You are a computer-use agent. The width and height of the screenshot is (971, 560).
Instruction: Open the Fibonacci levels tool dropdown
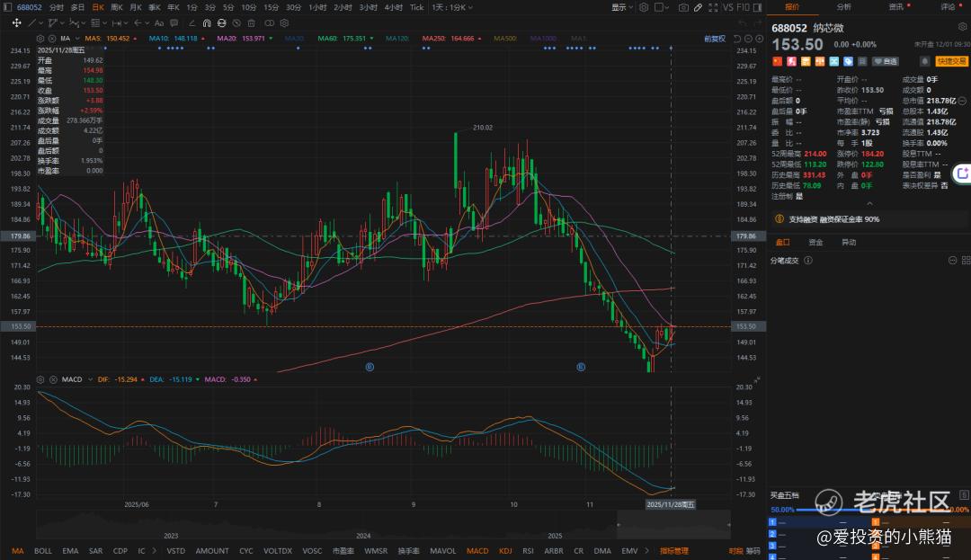click(98, 22)
